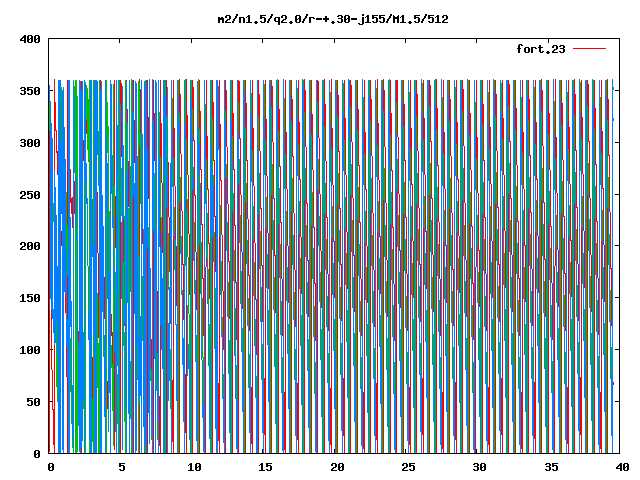This screenshot has height=480, width=640.
Task: Select the y-axis label 350
Action: coord(30,91)
